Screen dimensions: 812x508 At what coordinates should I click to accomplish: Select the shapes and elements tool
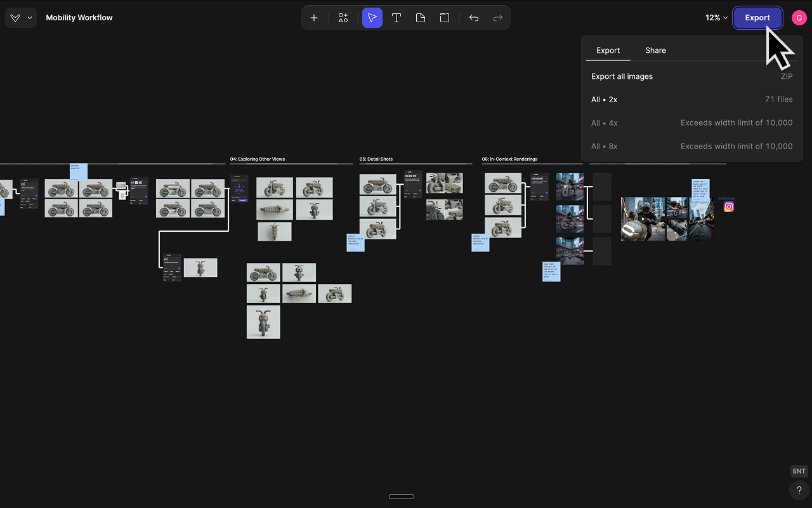(343, 18)
